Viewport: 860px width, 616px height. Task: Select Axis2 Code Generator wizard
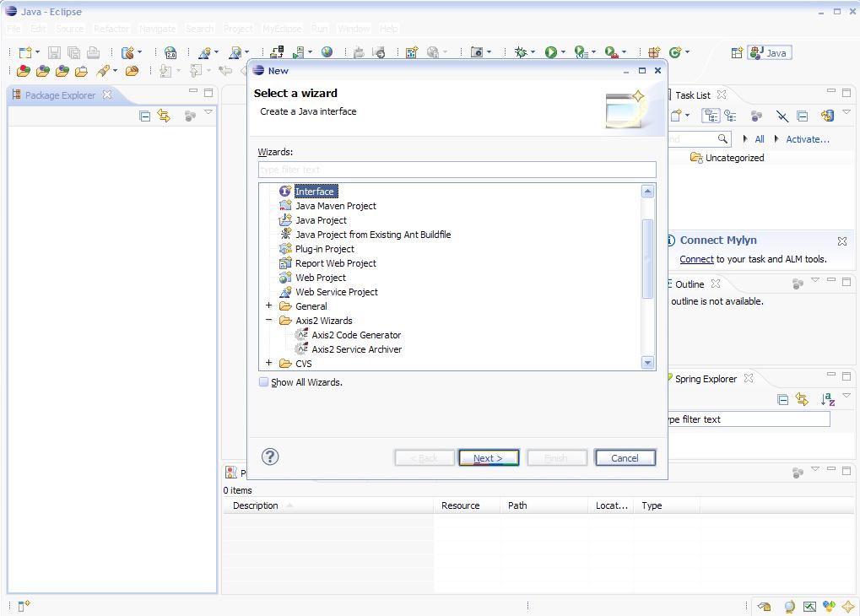click(356, 335)
